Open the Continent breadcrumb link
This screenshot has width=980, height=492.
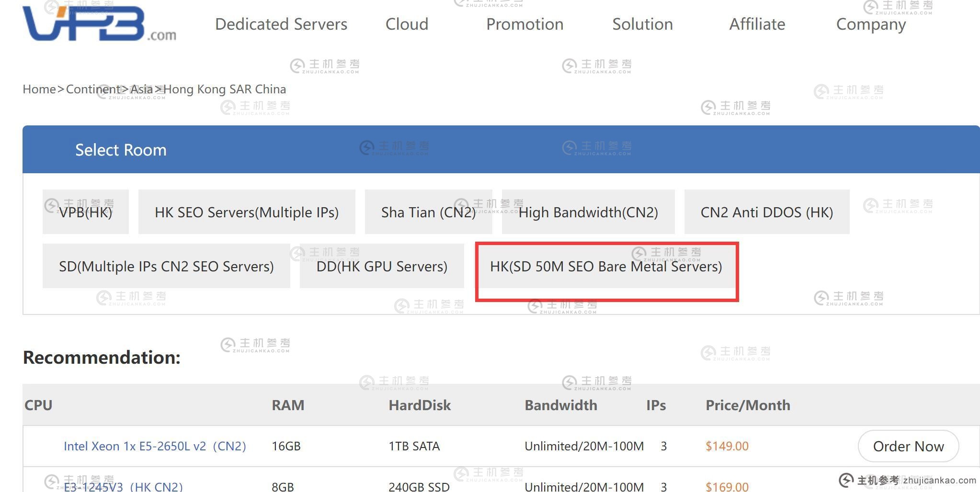(x=93, y=89)
